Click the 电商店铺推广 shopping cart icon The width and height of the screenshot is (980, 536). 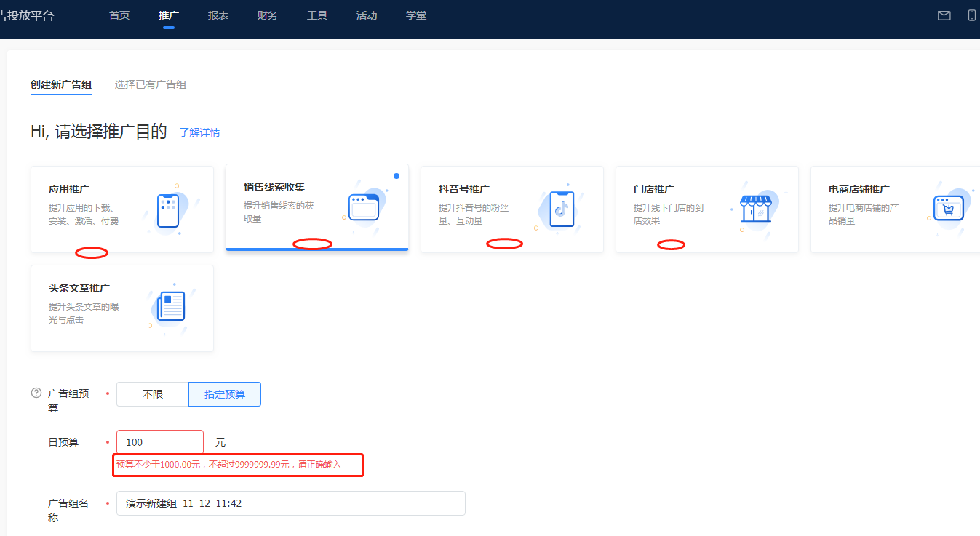tap(949, 208)
